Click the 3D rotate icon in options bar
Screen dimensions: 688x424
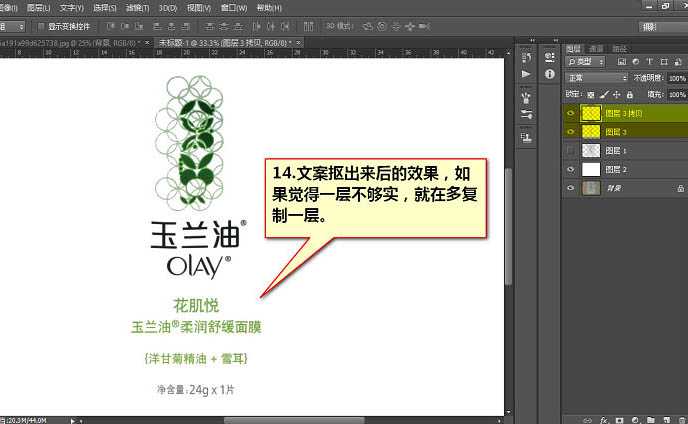[x=367, y=27]
